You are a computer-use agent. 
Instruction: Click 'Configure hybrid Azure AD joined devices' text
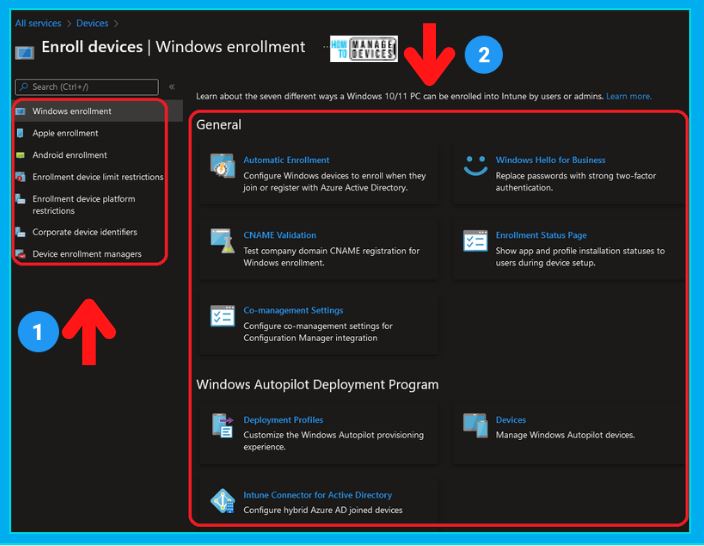(323, 510)
